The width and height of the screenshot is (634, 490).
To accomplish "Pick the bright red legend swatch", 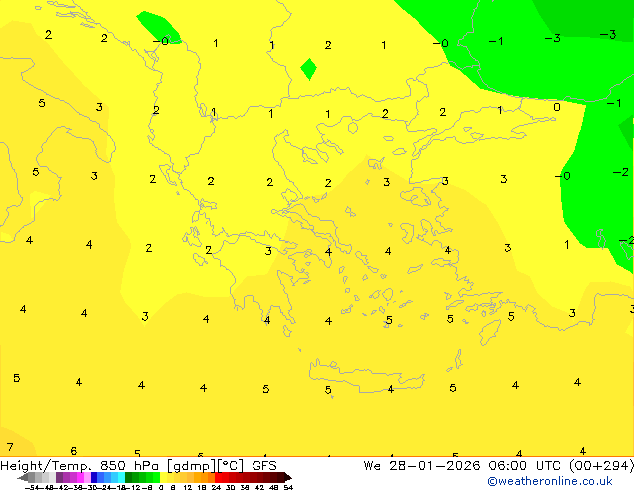I will click(x=219, y=477).
